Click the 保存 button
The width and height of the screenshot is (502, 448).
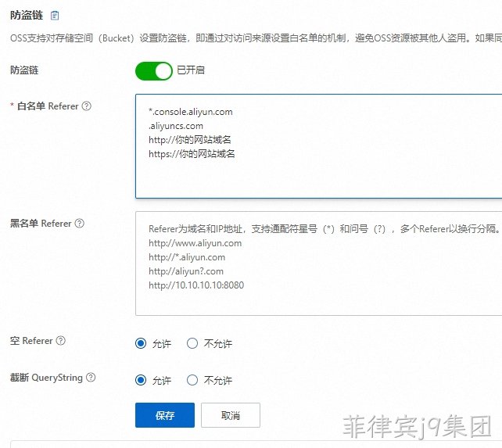coord(165,415)
